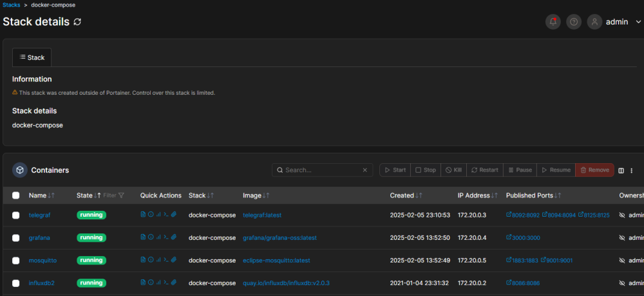
Task: Open exec console icon for influxdb2
Action: [166, 282]
